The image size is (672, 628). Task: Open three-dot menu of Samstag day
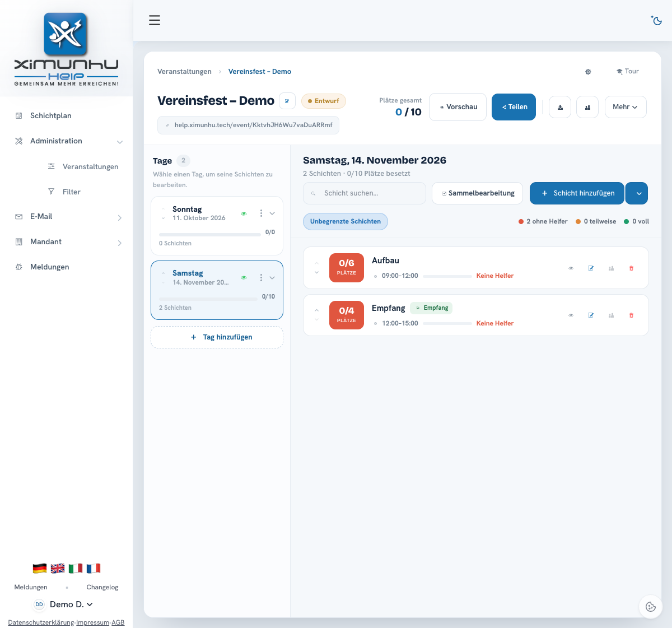click(261, 278)
